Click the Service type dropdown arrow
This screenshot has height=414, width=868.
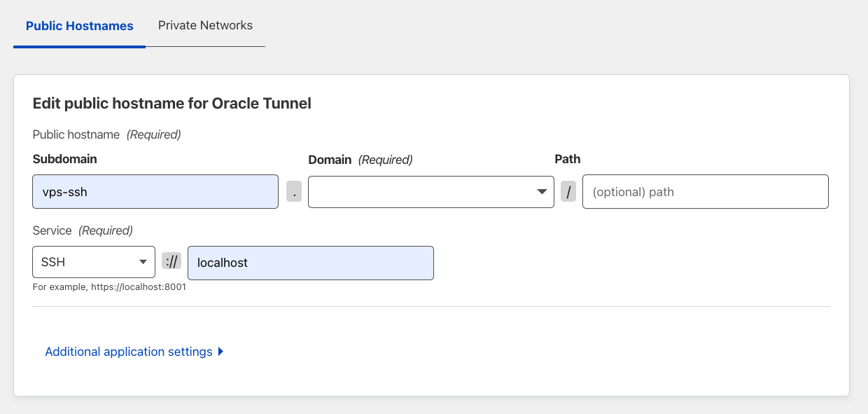pos(143,261)
